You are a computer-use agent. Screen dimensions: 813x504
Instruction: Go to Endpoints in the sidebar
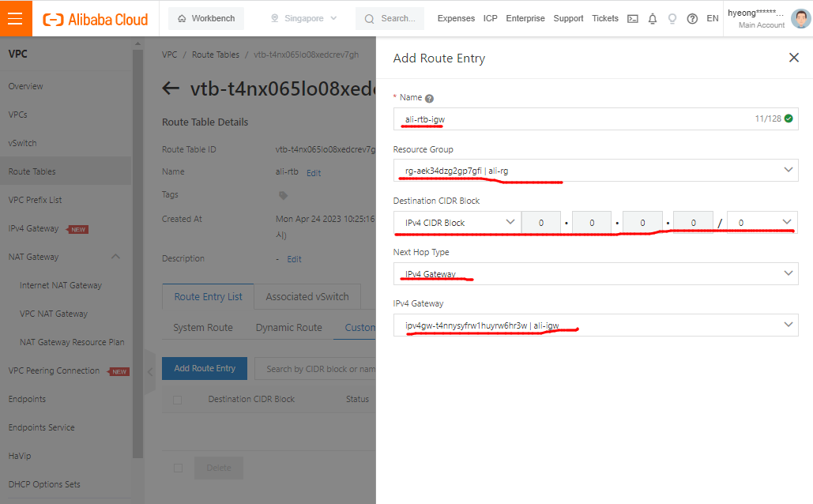point(27,399)
